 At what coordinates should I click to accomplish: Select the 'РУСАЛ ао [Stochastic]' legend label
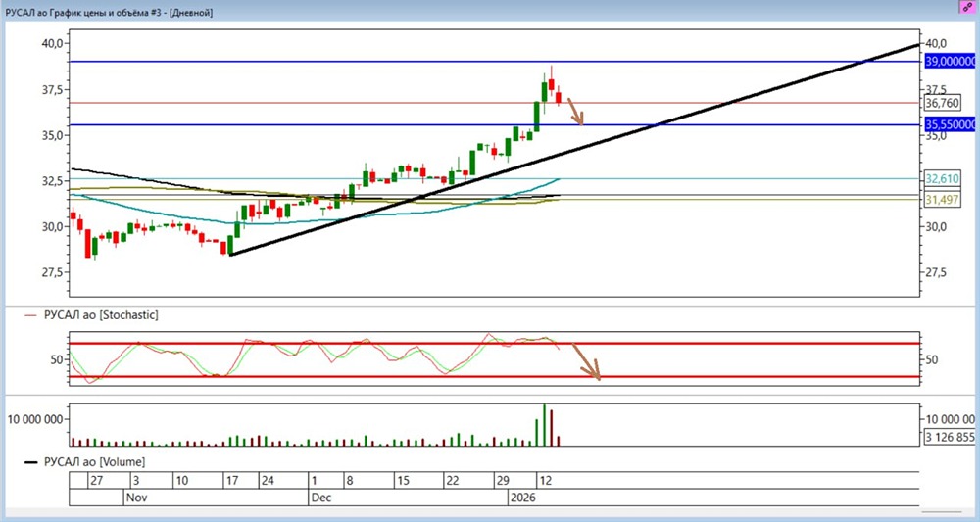click(x=101, y=315)
